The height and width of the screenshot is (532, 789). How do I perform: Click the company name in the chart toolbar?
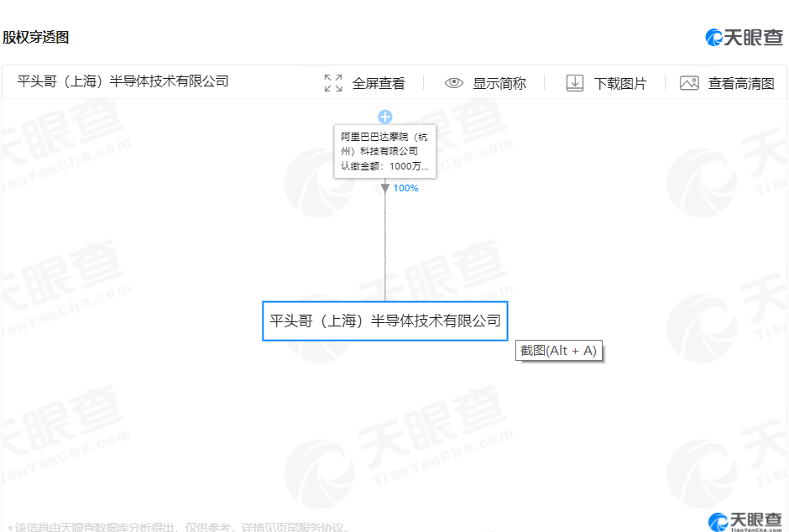coord(123,81)
